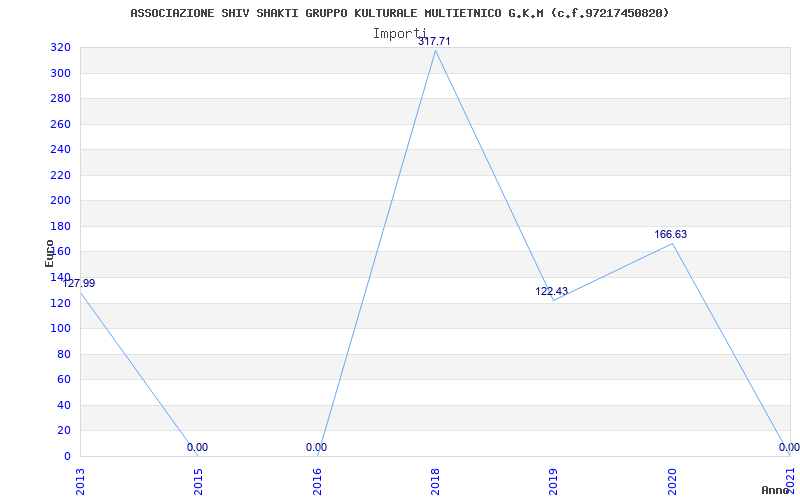Click the 0.00 label above 2015

pos(197,447)
